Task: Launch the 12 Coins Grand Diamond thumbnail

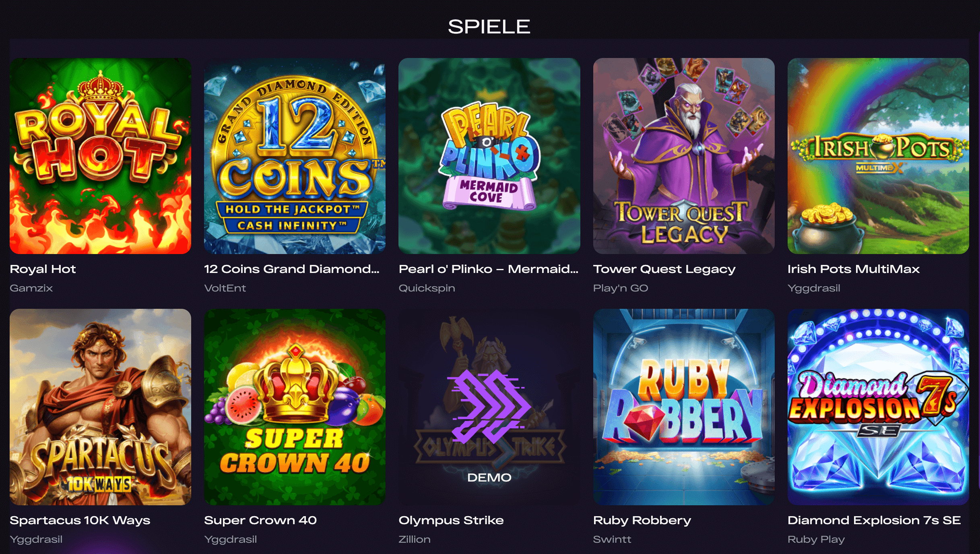Action: [x=295, y=156]
